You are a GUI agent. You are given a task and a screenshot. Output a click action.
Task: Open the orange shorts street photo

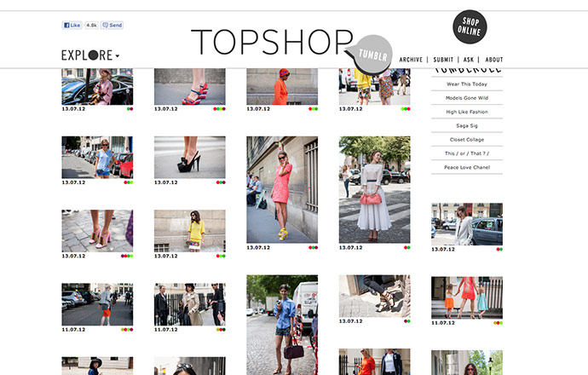tap(97, 304)
